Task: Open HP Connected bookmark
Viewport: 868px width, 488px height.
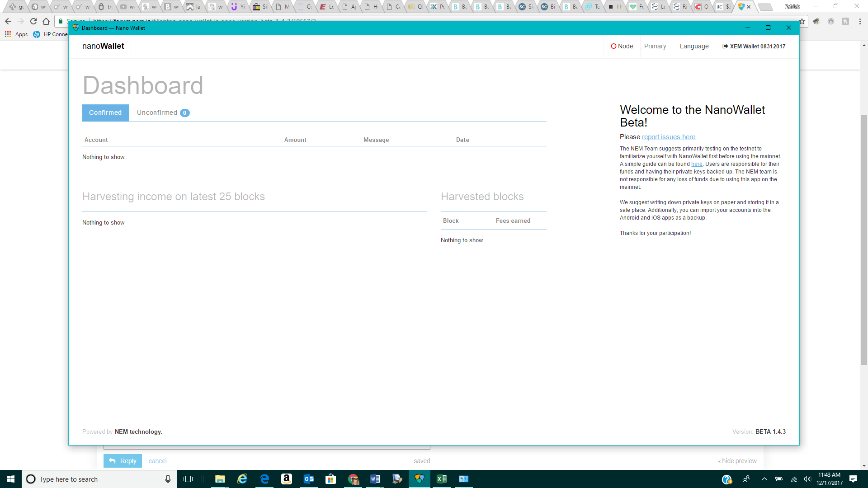Action: [x=51, y=34]
